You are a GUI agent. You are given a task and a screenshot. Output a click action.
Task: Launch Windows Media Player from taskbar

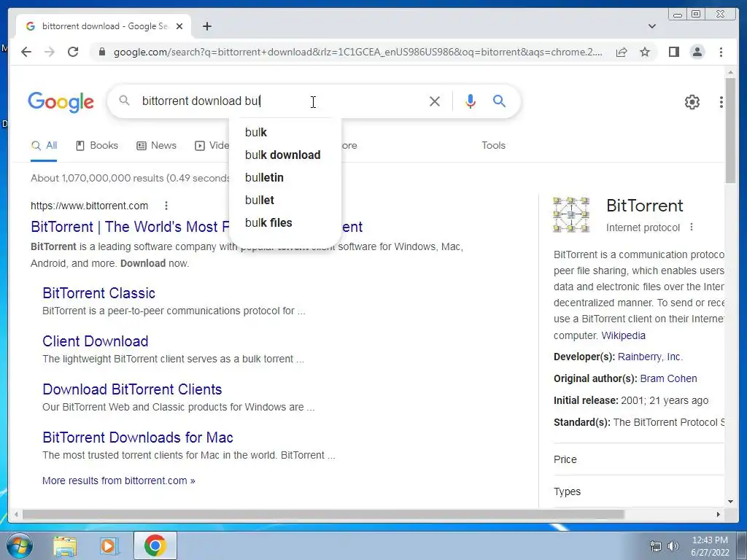point(109,546)
